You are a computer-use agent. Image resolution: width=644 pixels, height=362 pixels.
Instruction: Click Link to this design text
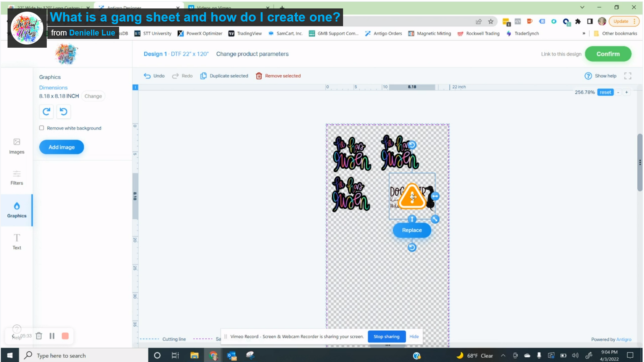[x=561, y=54]
